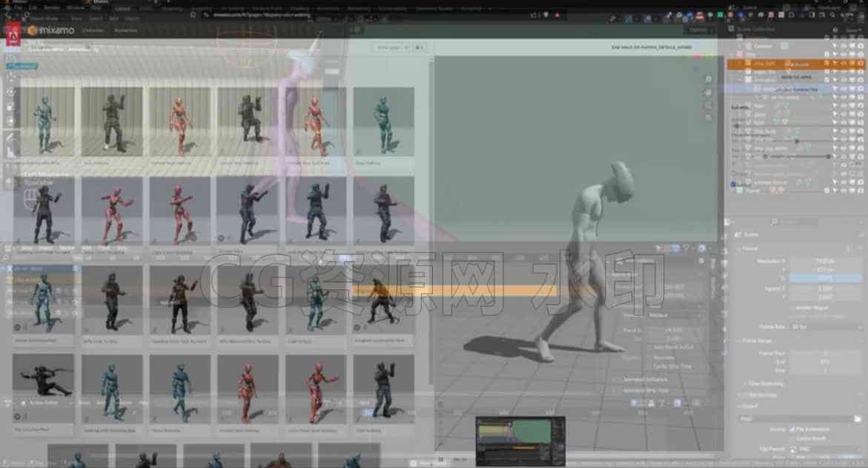Click the zoom magnifier icon in the viewport
868x468 pixels.
point(708,79)
